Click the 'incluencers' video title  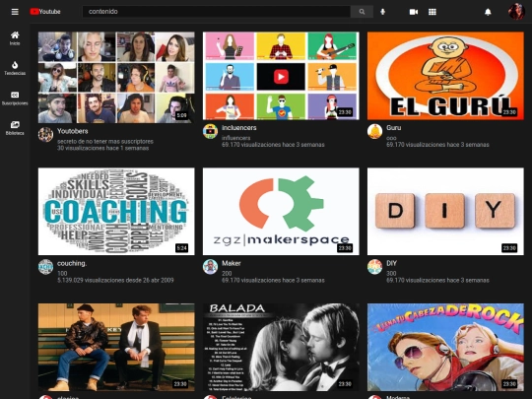pyautogui.click(x=239, y=128)
